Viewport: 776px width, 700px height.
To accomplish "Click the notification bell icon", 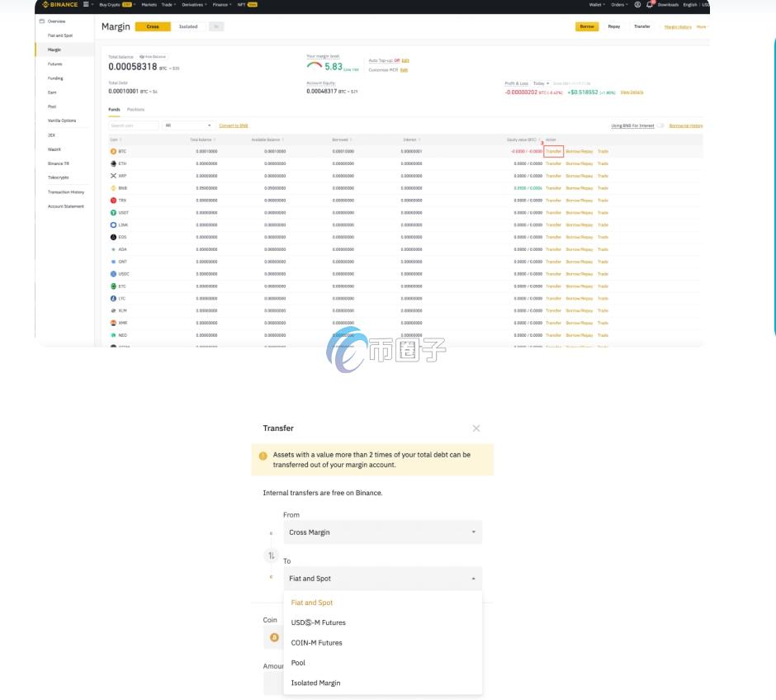I will pyautogui.click(x=650, y=4).
